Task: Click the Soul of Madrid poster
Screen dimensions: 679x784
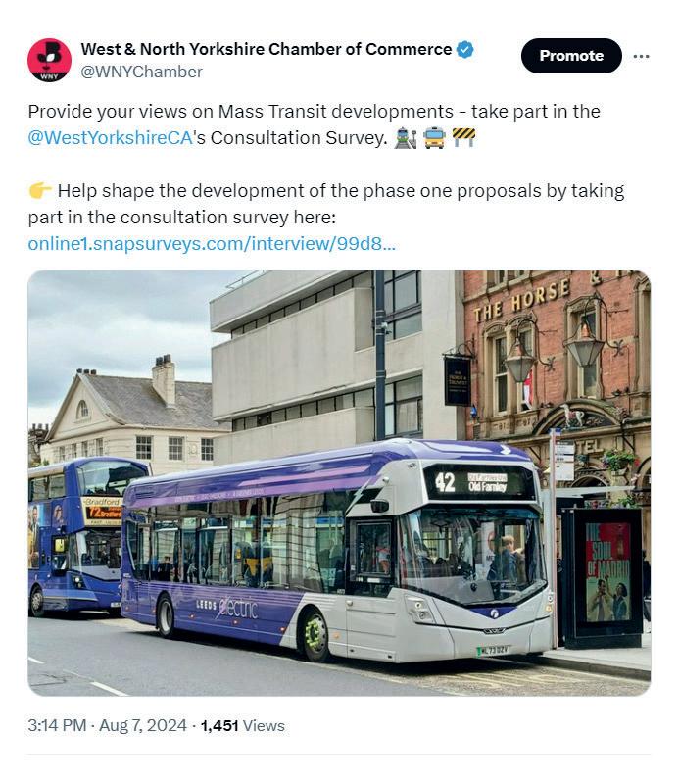Action: click(607, 572)
